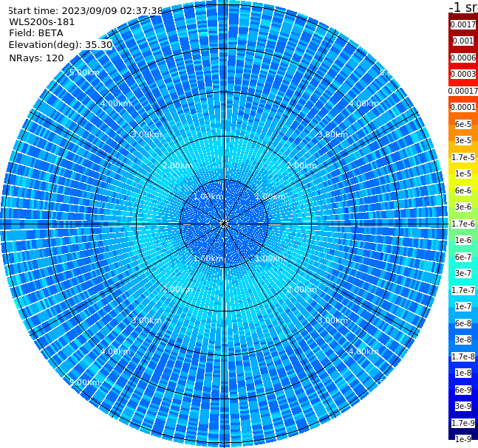Screen dimensions: 478x448
Task: Select the 3e-8 colorbar value
Action: 463,340
